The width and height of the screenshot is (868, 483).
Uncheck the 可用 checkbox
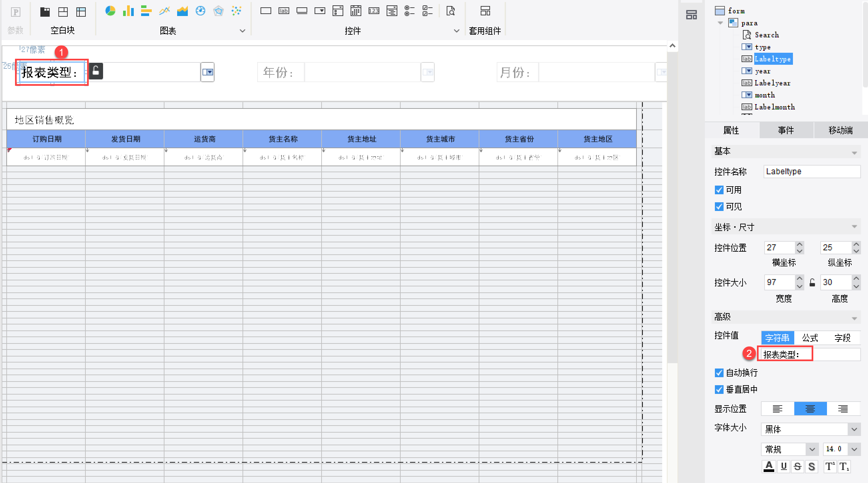click(719, 190)
